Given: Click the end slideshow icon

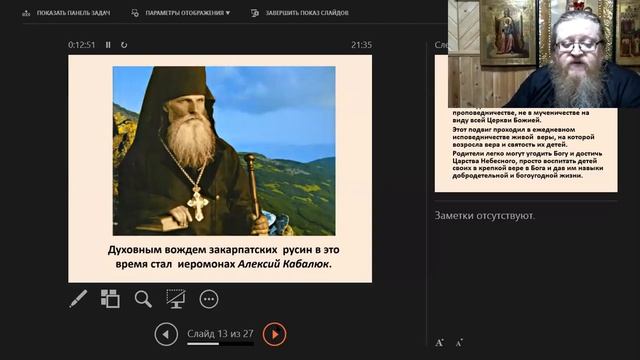Looking at the screenshot, I should coord(255,13).
